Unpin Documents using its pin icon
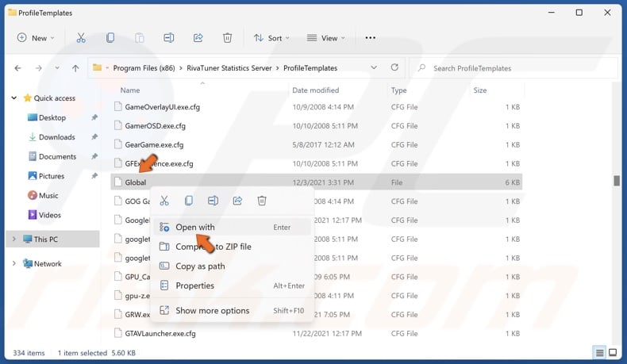 coord(94,157)
